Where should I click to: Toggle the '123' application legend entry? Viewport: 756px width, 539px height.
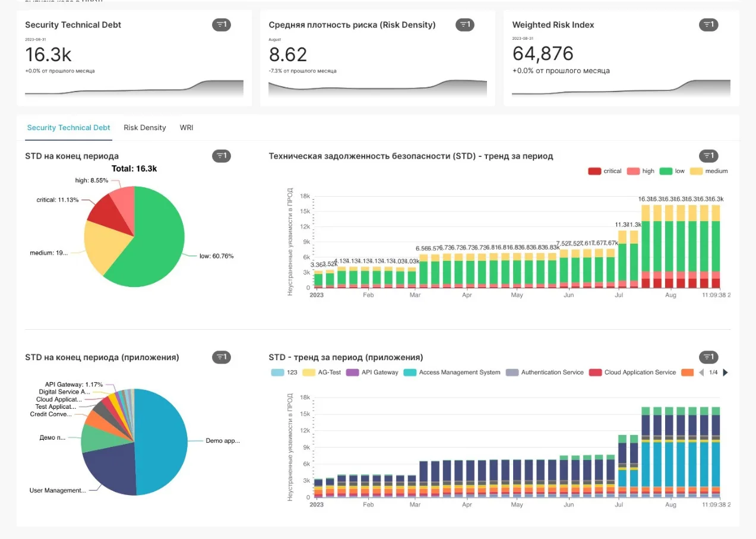click(284, 373)
